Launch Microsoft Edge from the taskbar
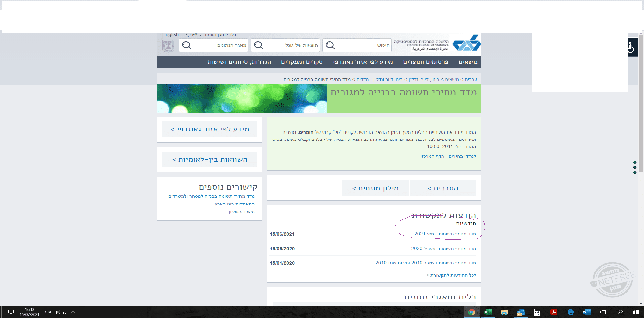Screen dimensions: 644x318 point(570,312)
